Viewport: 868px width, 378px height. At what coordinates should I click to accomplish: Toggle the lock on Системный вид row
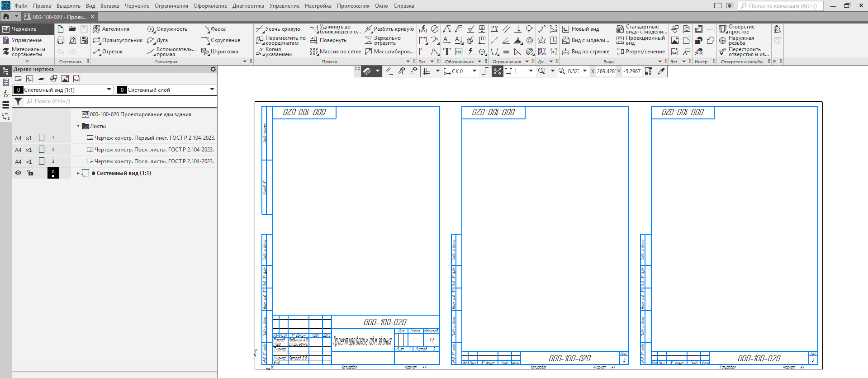pos(30,173)
